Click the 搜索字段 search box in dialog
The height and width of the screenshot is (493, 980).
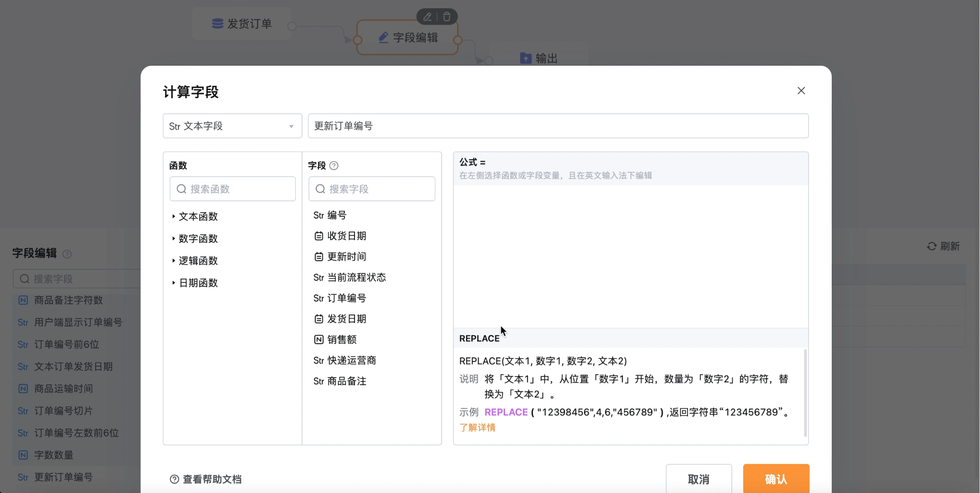[x=372, y=189]
